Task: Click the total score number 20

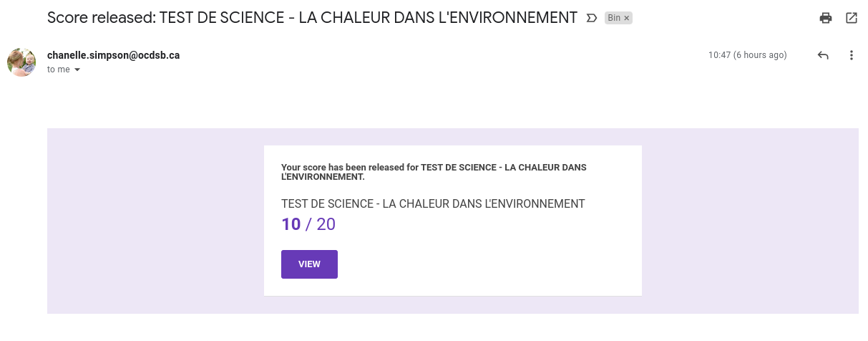Action: pos(326,224)
